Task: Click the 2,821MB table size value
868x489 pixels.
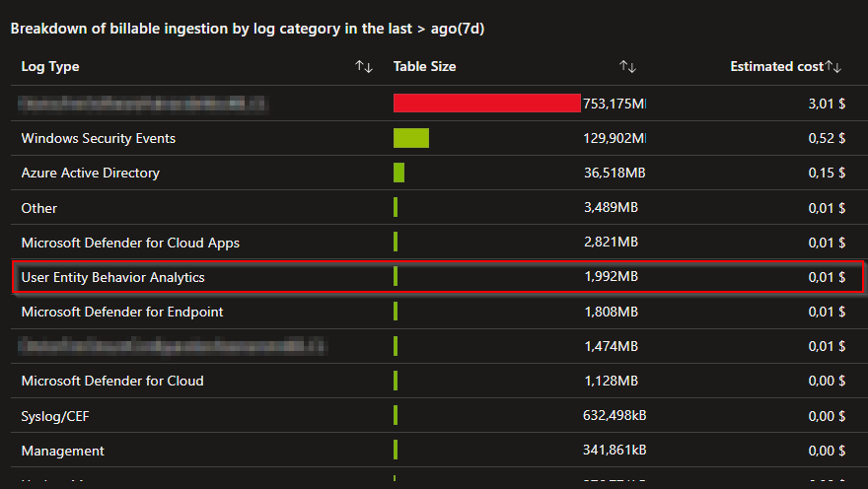Action: (612, 242)
